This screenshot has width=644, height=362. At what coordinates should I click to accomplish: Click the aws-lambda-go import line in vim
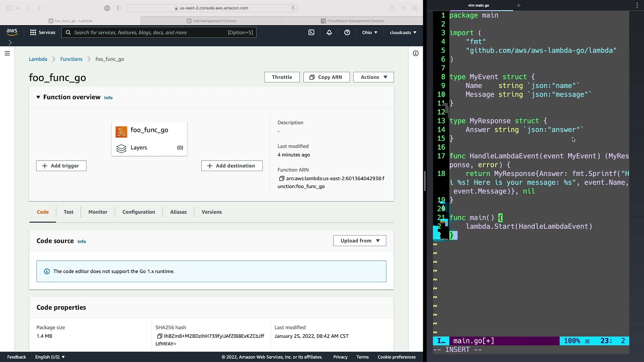(x=541, y=50)
